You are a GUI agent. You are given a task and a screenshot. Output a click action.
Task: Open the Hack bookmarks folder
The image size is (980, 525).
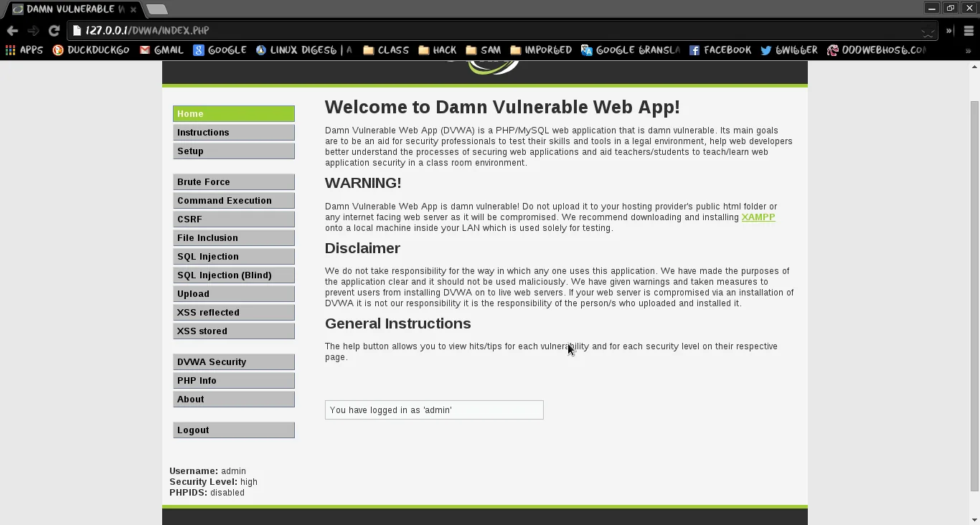tap(438, 50)
